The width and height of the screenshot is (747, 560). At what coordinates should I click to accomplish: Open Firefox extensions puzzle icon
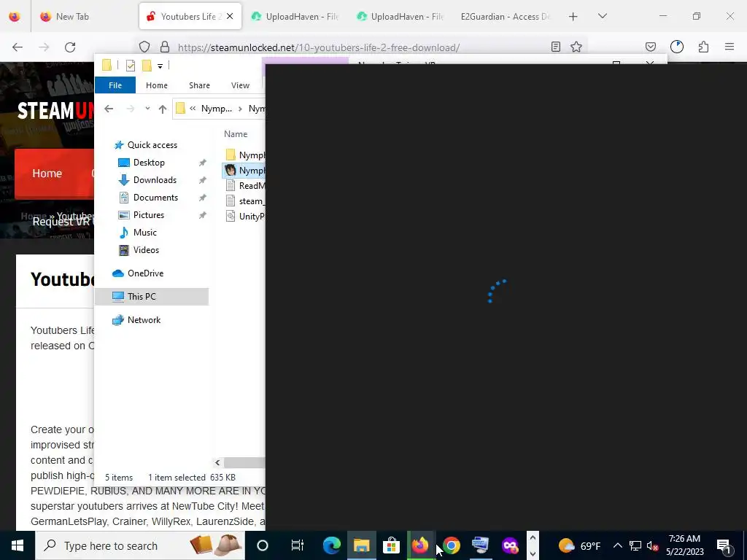(703, 47)
